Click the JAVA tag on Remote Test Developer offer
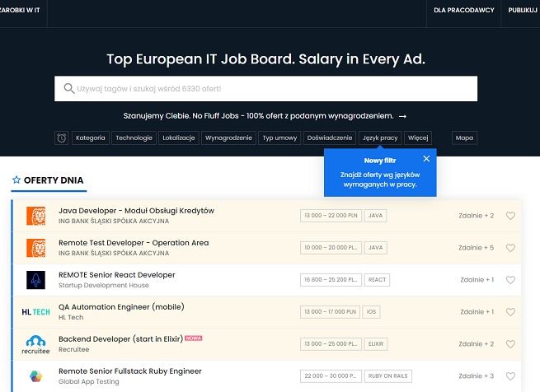This screenshot has width=540, height=392. 375,248
